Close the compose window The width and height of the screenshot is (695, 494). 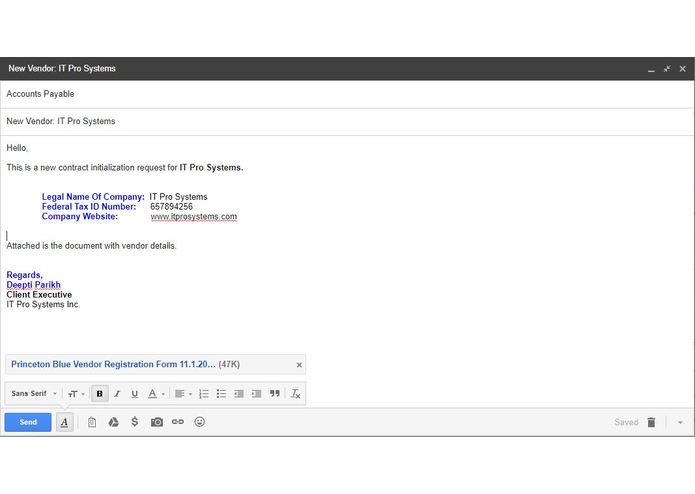coord(683,69)
